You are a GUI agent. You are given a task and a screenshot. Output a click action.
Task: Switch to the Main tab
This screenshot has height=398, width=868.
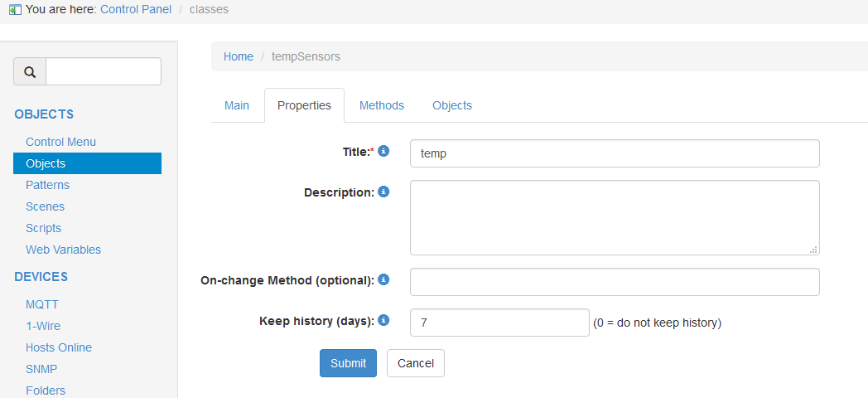tap(237, 105)
